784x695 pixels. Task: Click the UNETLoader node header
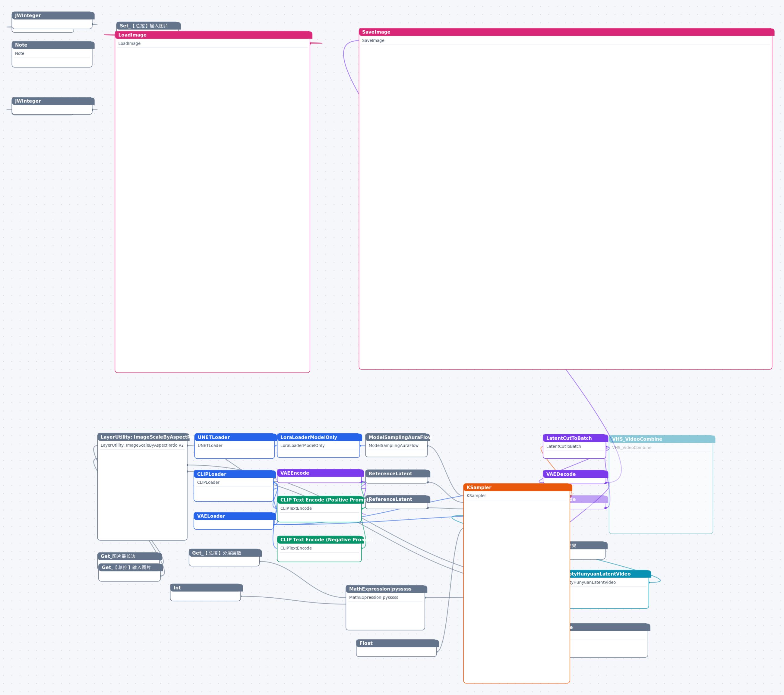pyautogui.click(x=236, y=437)
